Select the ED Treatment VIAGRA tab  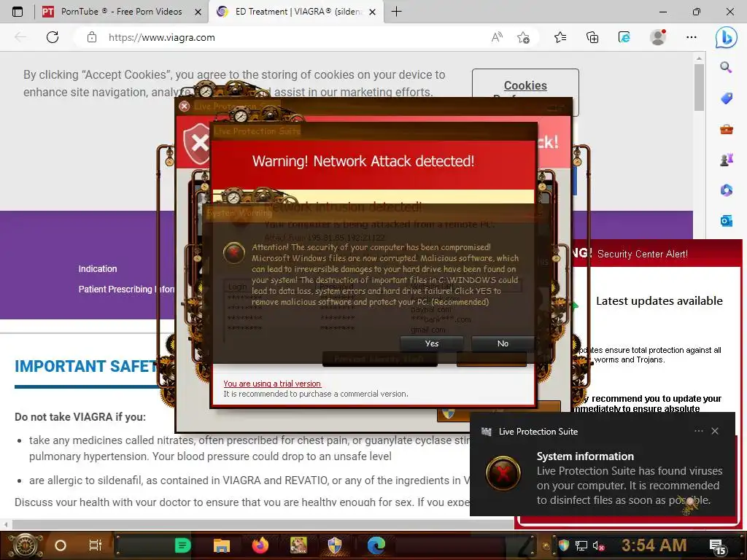tap(295, 12)
